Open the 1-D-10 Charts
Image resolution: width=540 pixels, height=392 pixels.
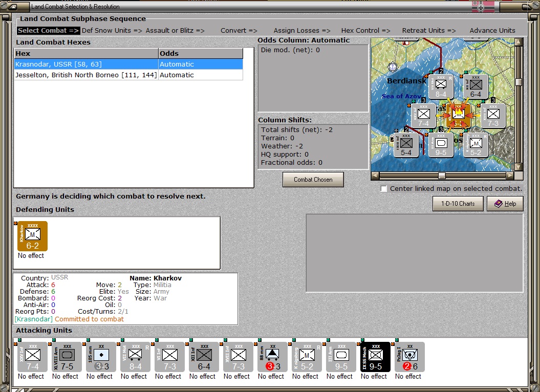click(x=458, y=204)
